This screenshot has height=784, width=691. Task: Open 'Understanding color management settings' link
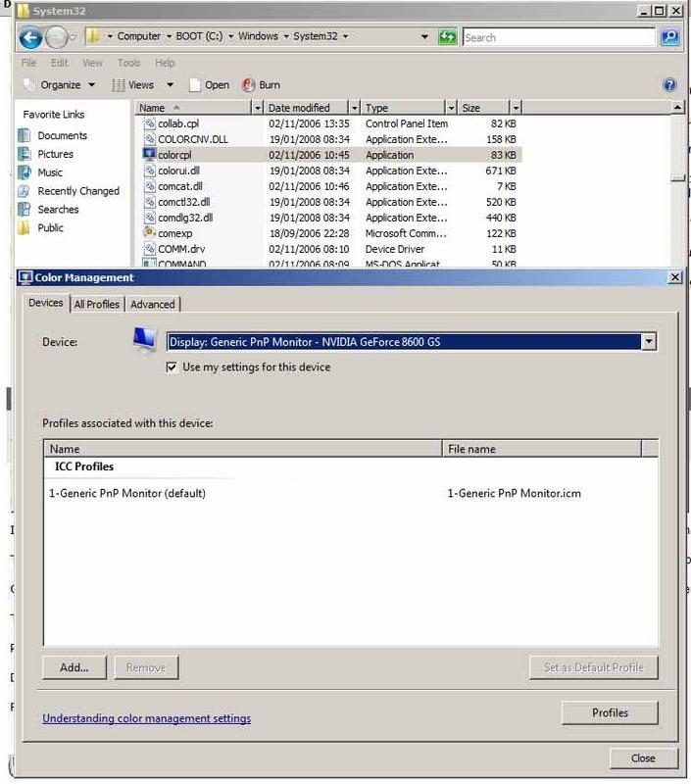tap(146, 718)
